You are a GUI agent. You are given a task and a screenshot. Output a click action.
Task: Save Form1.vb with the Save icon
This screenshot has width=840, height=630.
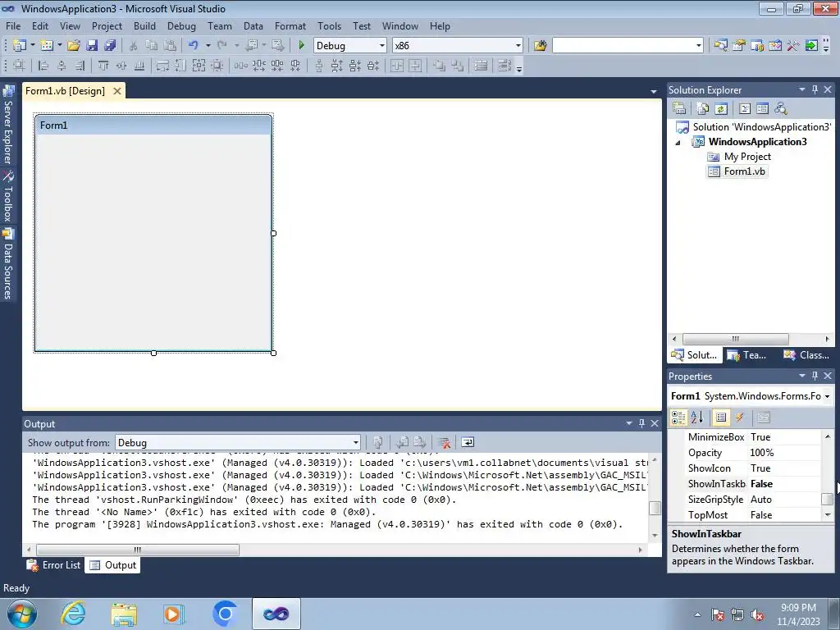[92, 46]
